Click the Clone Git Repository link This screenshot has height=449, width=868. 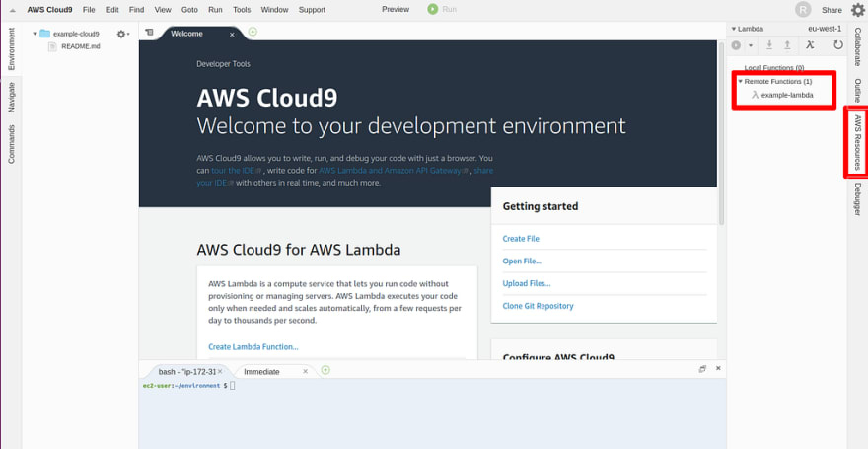539,306
